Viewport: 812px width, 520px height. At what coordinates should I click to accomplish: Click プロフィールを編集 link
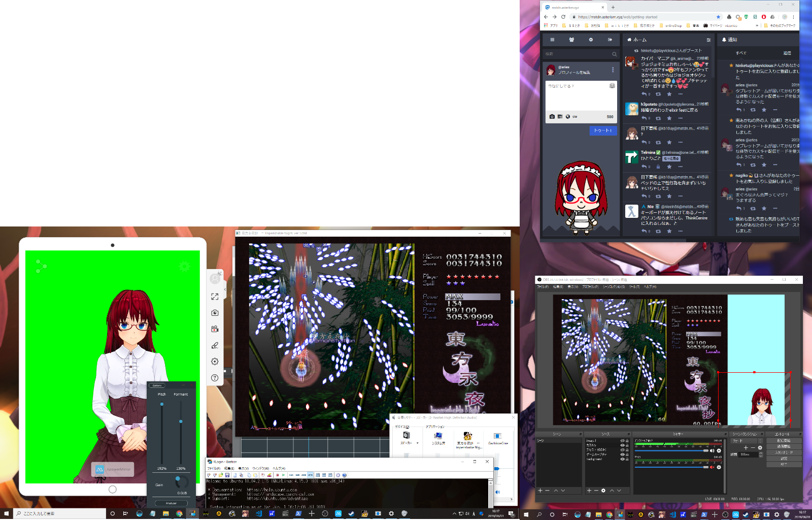[x=574, y=73]
